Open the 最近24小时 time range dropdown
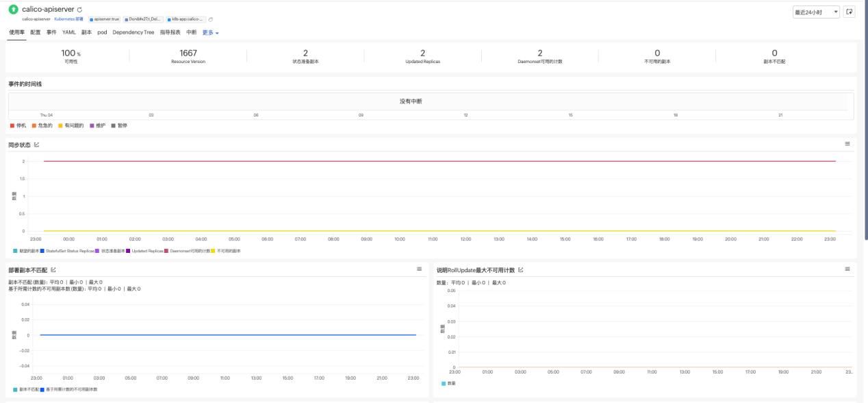The image size is (868, 403). [816, 12]
